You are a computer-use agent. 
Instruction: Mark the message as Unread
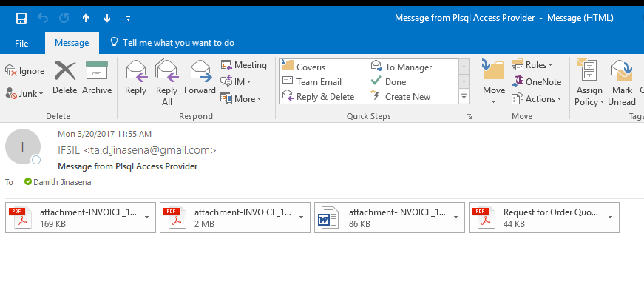coord(622,82)
